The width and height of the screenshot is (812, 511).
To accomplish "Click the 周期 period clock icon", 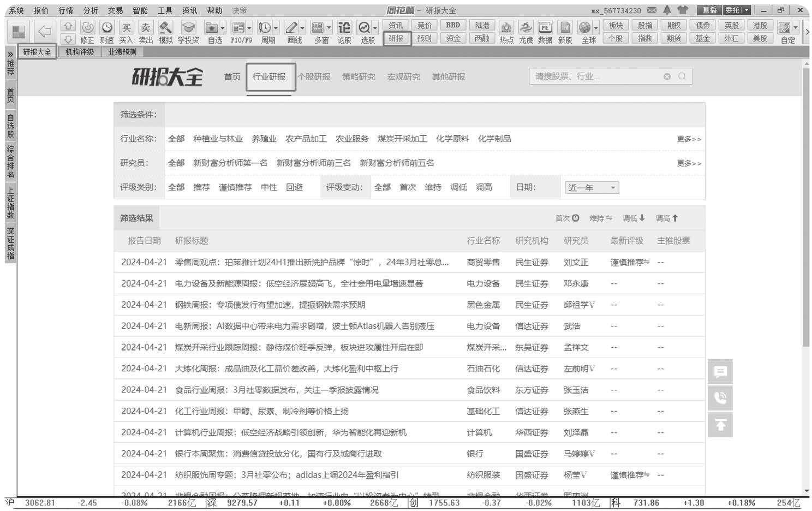I will click(265, 27).
